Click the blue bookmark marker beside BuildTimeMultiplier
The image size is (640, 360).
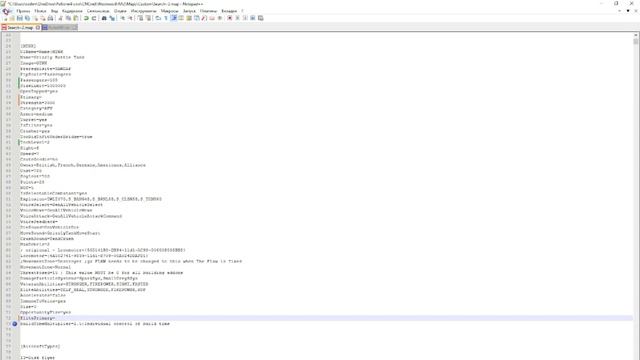point(15,324)
